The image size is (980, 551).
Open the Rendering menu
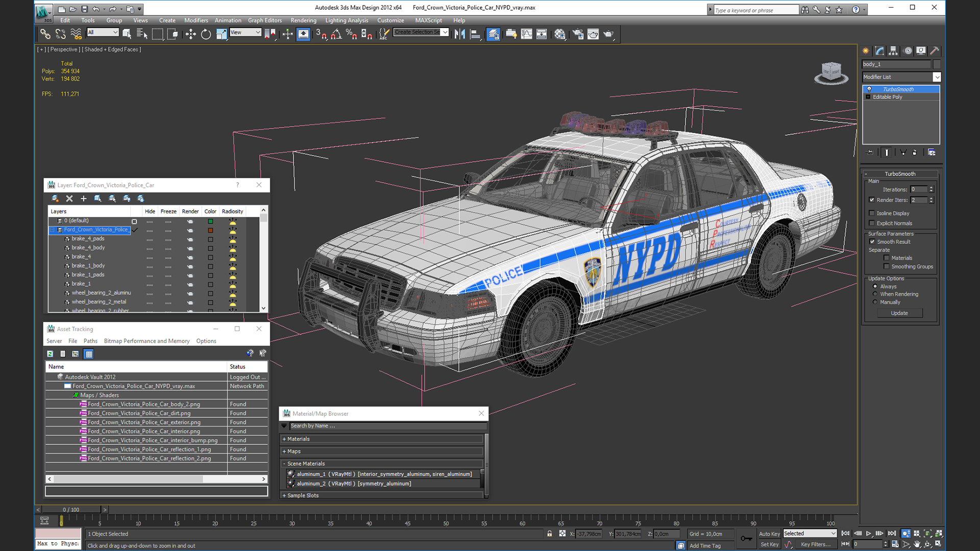(x=304, y=20)
